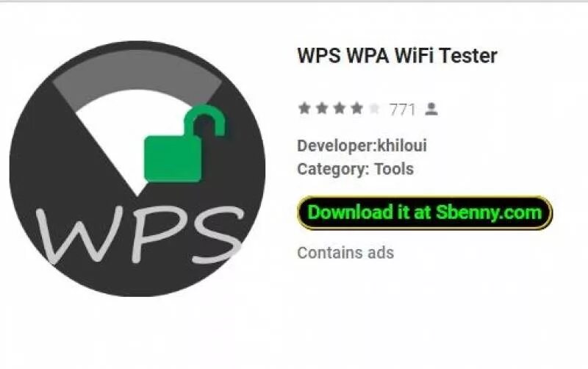Click the Contains ads label
The width and height of the screenshot is (588, 369).
(345, 253)
